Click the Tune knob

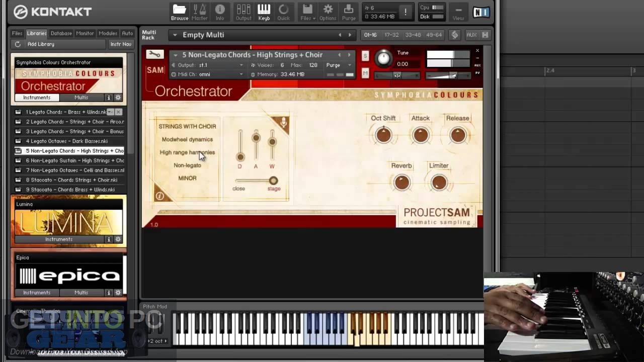pos(383,58)
